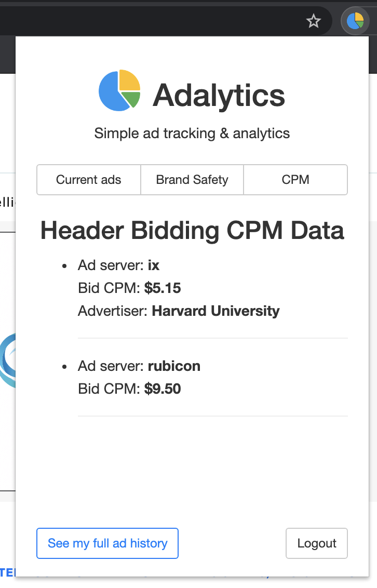Click the Header Bidding CPM Data heading
Image resolution: width=377 pixels, height=588 pixels.
(x=192, y=230)
